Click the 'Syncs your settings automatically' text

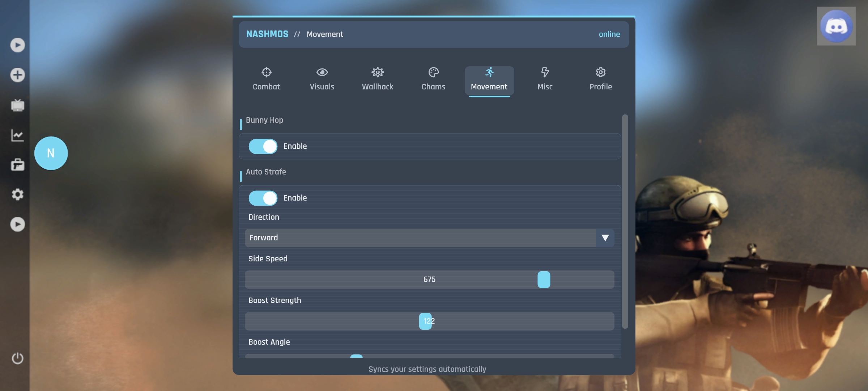coord(427,369)
